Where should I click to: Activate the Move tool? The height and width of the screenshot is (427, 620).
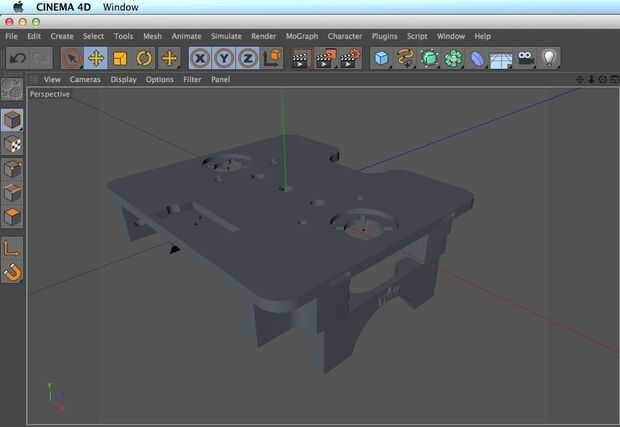click(x=96, y=59)
